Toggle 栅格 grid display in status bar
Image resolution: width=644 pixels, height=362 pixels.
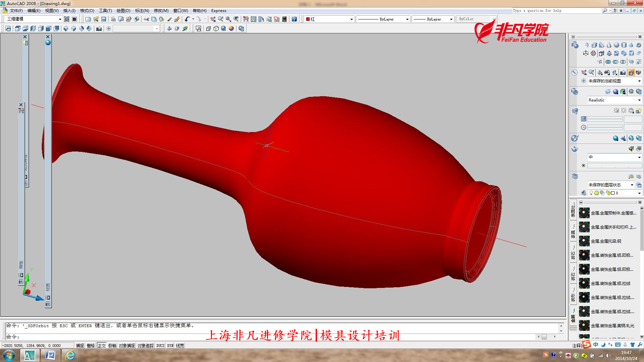coord(91,346)
